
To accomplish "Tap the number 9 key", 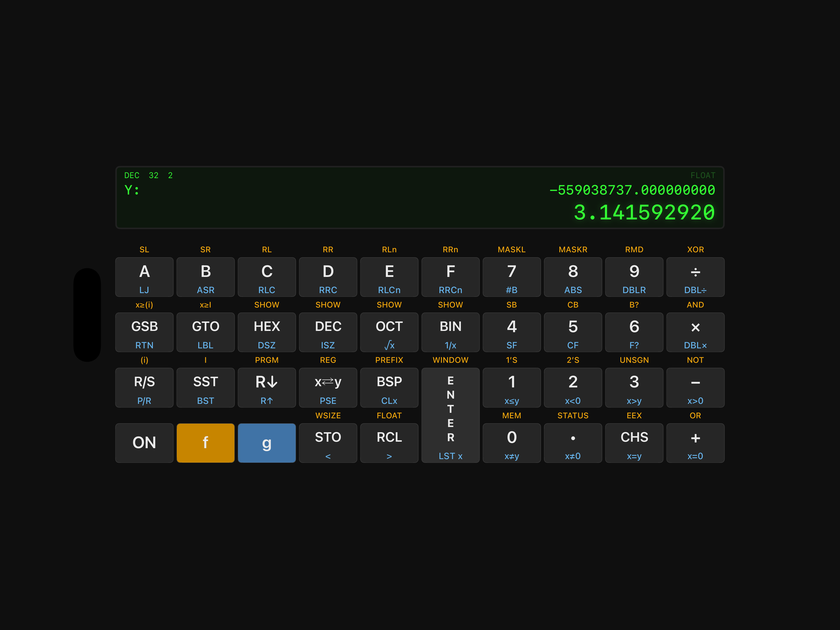I will tap(634, 277).
